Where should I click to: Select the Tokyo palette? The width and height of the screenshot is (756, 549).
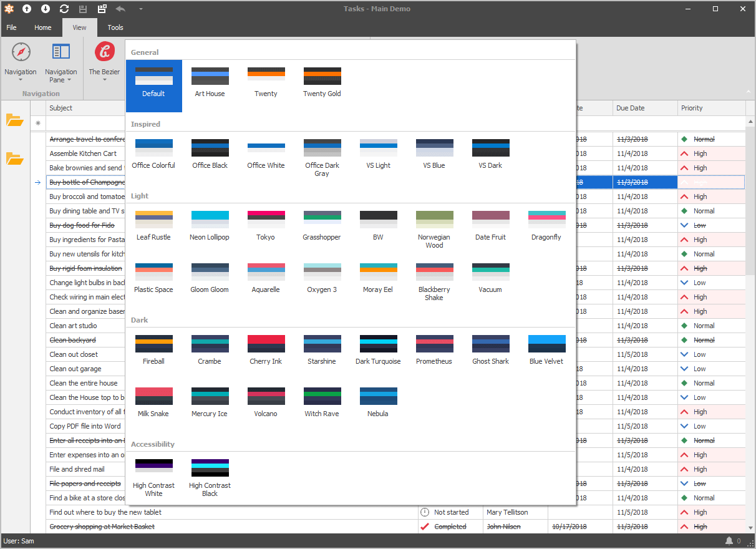266,230
